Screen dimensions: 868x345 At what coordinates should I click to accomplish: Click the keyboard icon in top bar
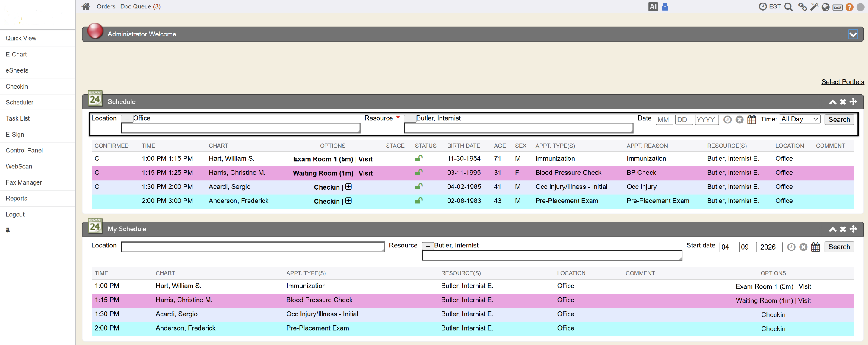[837, 7]
